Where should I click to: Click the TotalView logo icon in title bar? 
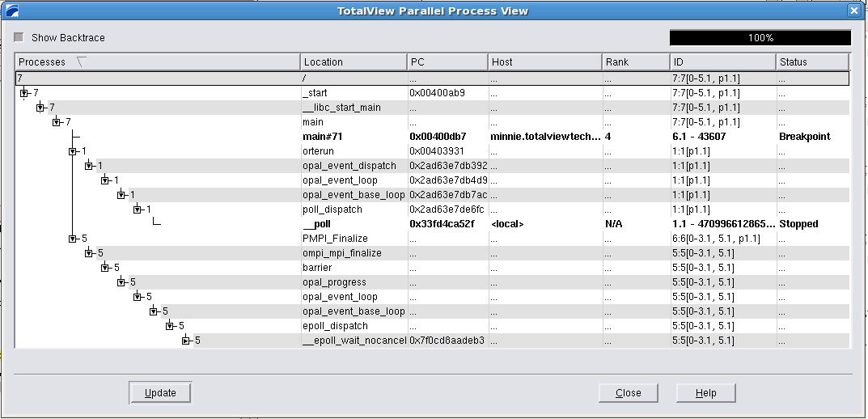click(11, 11)
